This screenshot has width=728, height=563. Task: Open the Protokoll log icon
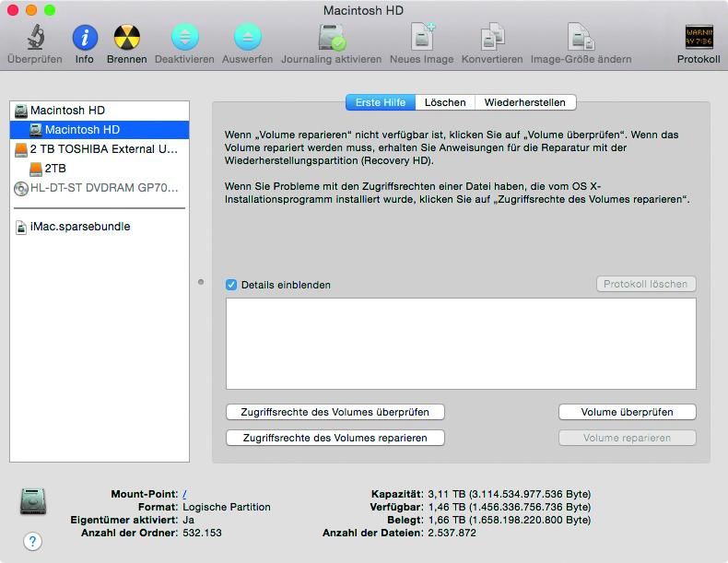[x=699, y=37]
